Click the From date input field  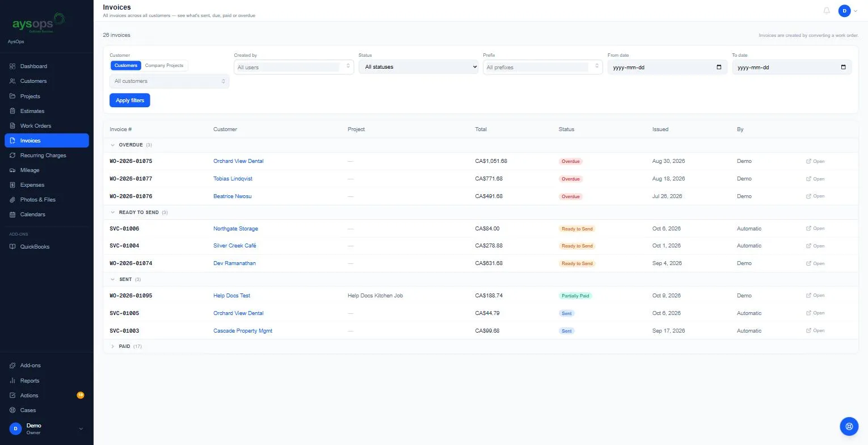click(667, 67)
